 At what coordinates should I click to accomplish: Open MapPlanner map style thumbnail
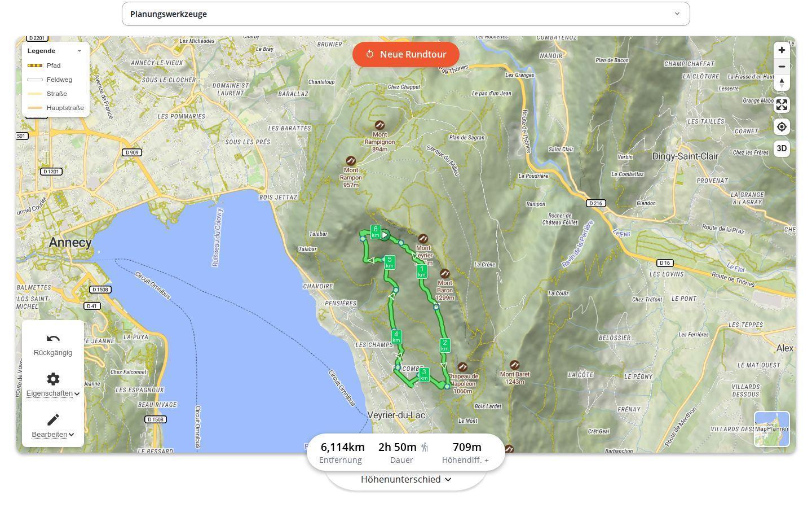click(x=772, y=429)
